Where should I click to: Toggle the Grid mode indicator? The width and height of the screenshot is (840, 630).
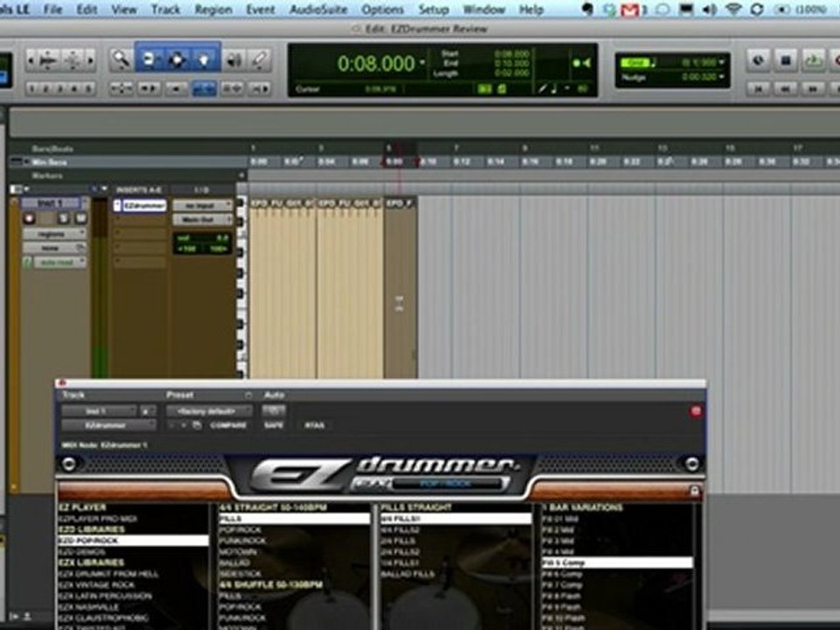tap(635, 63)
